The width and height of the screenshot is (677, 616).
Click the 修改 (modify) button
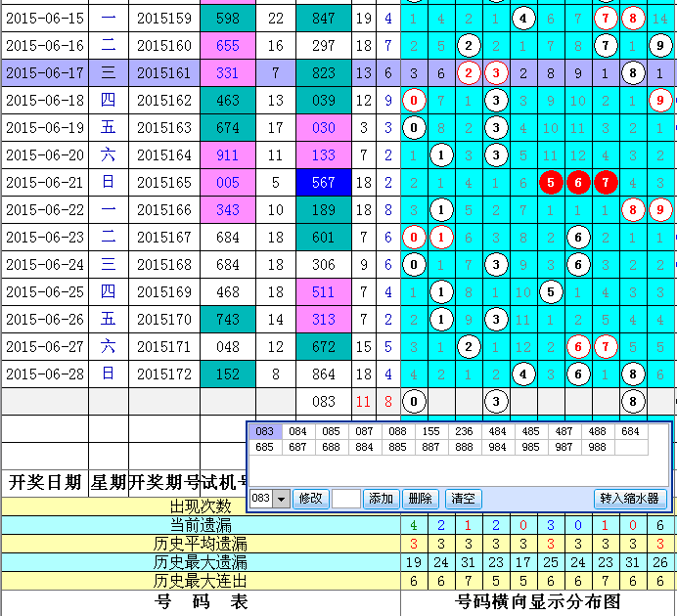click(x=311, y=499)
